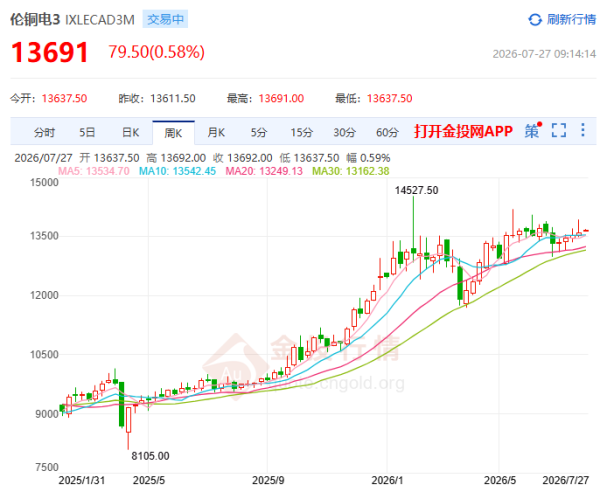Click the refresh icon beside 刷新行情

click(535, 20)
